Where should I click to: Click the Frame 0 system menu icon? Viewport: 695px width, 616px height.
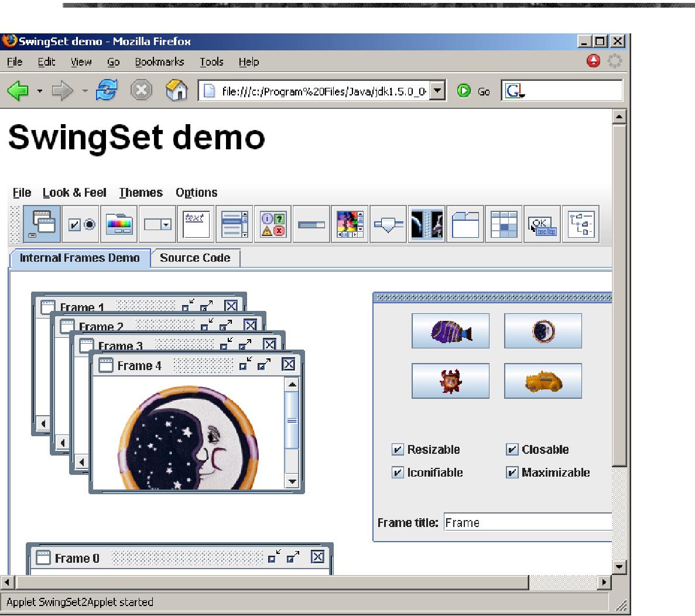(43, 557)
